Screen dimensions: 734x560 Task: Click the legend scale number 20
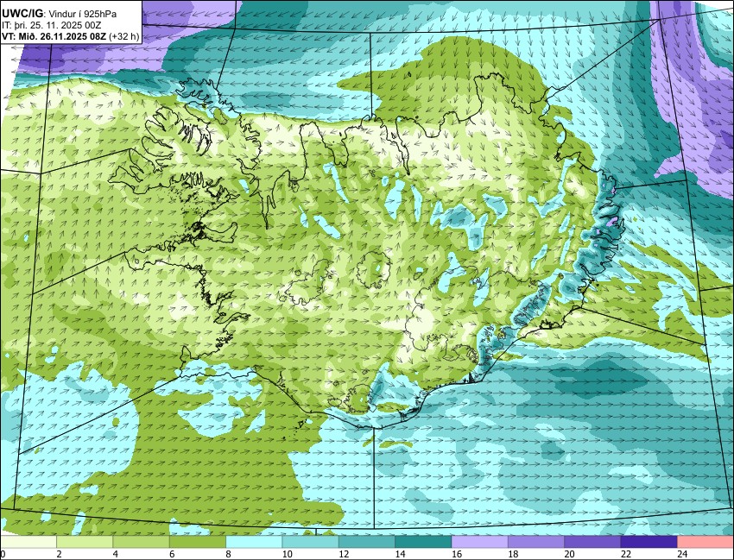(569, 554)
